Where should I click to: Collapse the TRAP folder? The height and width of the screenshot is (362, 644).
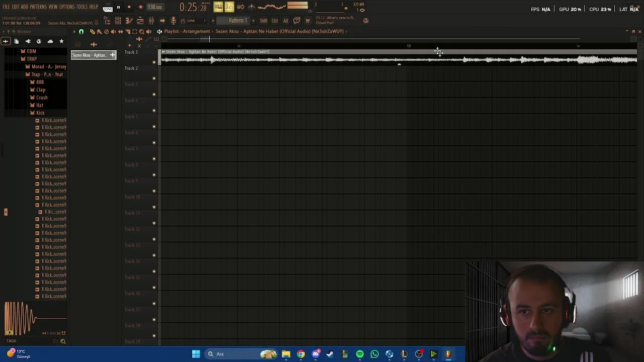tap(29, 59)
